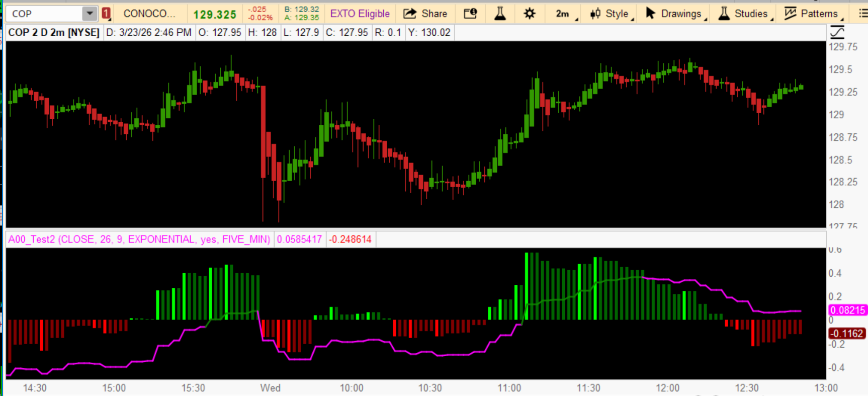Image resolution: width=868 pixels, height=396 pixels.
Task: Click the red -0.1162 value bubble
Action: (x=847, y=334)
